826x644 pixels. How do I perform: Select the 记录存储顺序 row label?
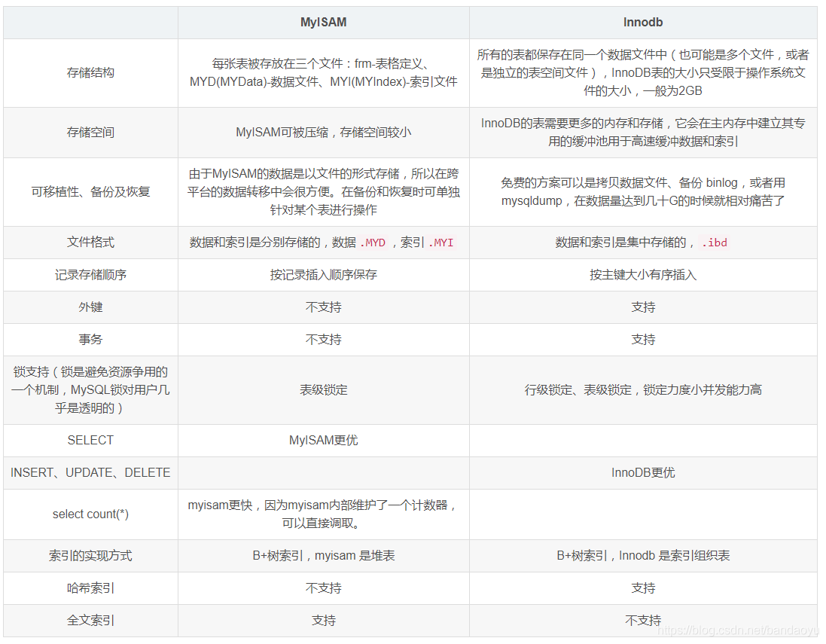(x=90, y=275)
